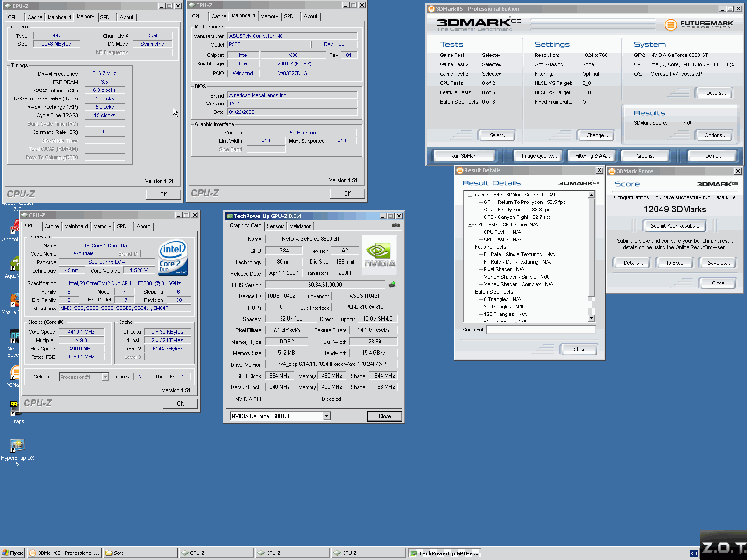Open the Graphs... button
The width and height of the screenshot is (747, 560).
pyautogui.click(x=646, y=156)
